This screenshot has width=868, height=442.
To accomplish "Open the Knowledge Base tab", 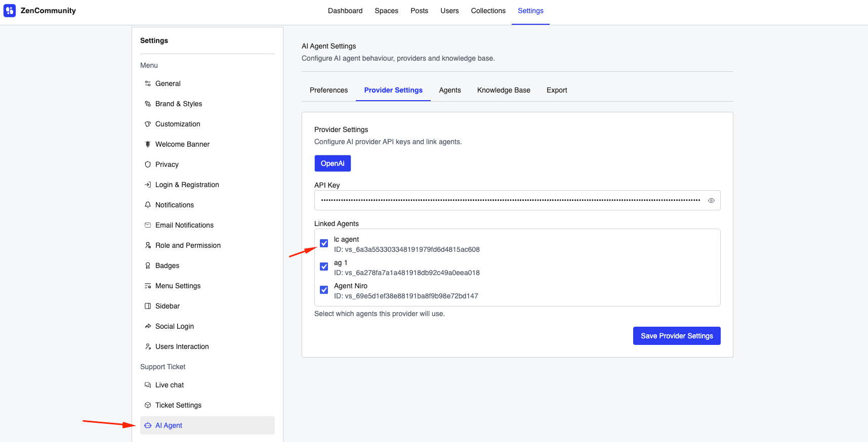I will [504, 90].
